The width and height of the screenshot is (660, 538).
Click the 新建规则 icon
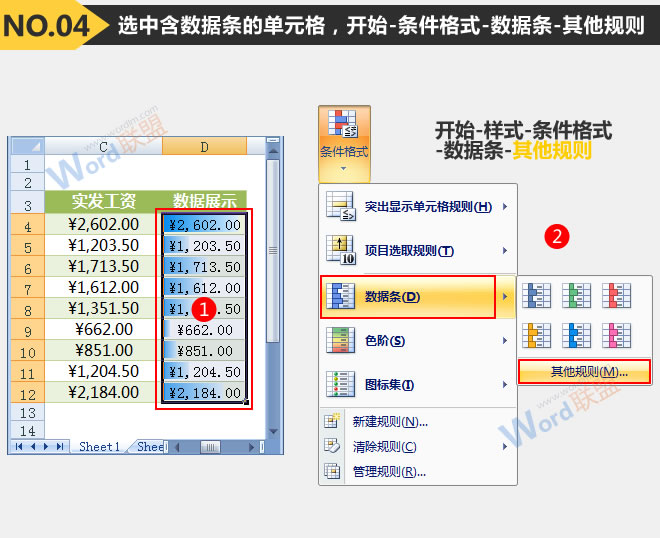(x=332, y=421)
